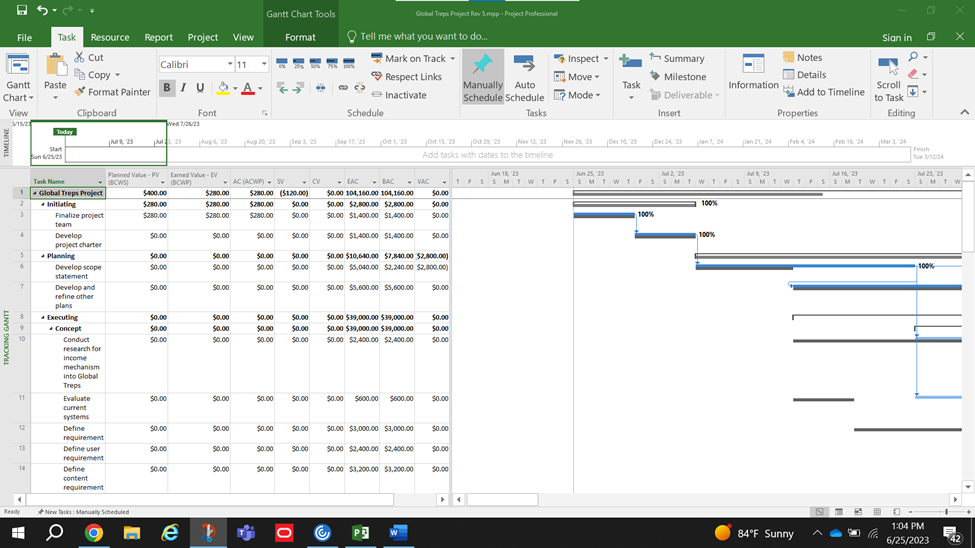This screenshot has width=975, height=548.
Task: Click the Gantt vertical scrollbar down arrow
Action: pyautogui.click(x=968, y=487)
